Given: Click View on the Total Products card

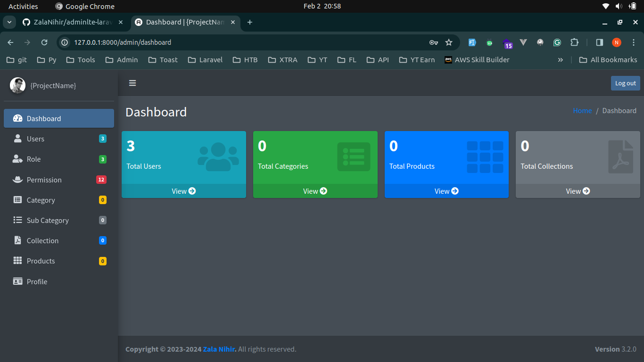Looking at the screenshot, I should pos(446,191).
